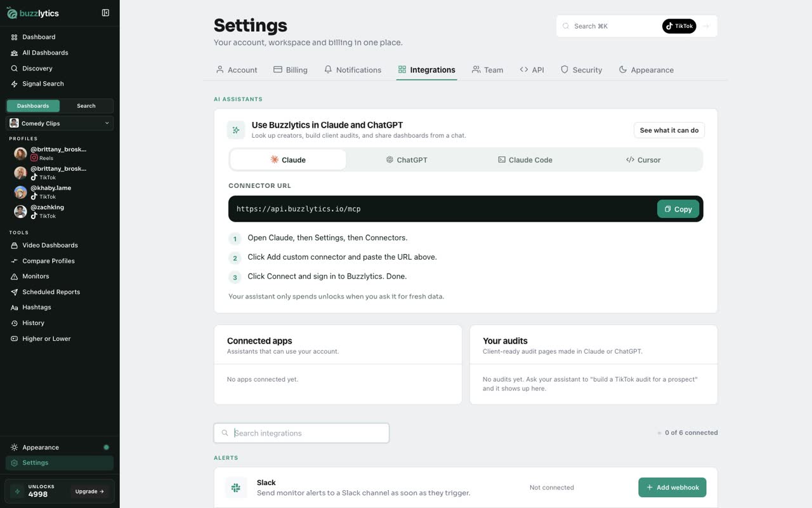Select the @khaby.lame TikTok profile
The image size is (812, 508).
click(x=60, y=192)
